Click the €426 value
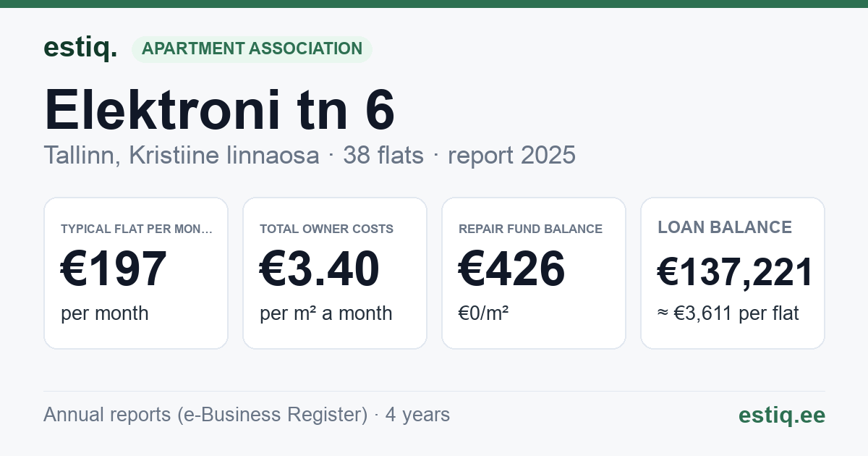 [x=511, y=269]
